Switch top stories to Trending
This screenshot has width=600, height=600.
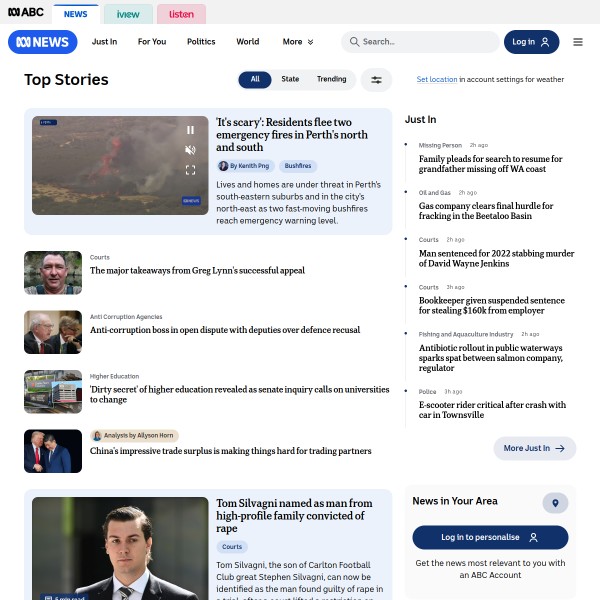coord(331,80)
